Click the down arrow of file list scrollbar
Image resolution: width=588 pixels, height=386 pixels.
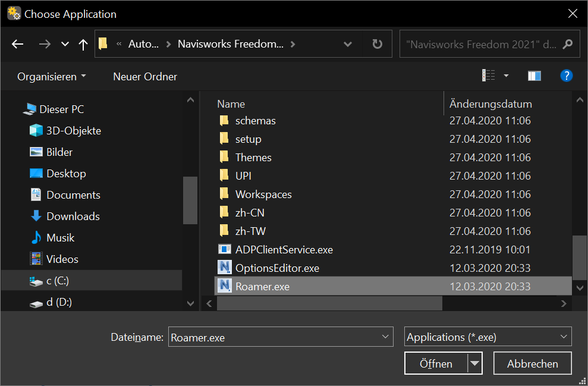pyautogui.click(x=580, y=288)
